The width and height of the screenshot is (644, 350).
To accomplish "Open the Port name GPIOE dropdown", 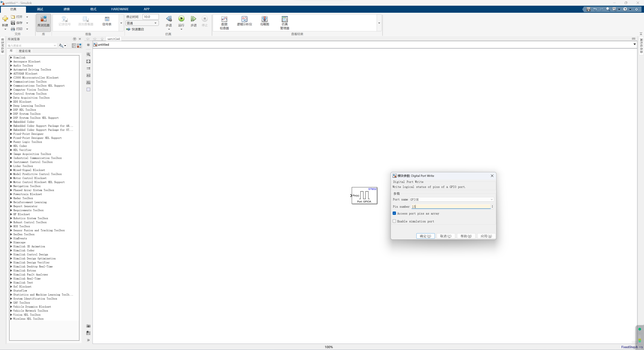I will 451,199.
